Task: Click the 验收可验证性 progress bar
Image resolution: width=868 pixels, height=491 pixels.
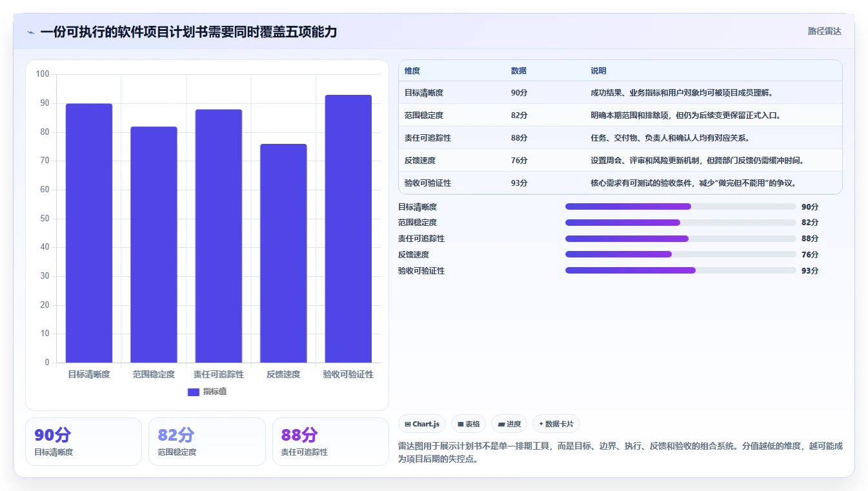Action: [680, 270]
